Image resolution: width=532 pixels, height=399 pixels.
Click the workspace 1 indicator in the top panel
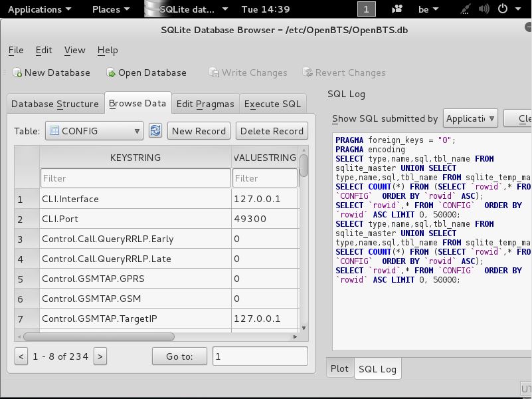367,9
